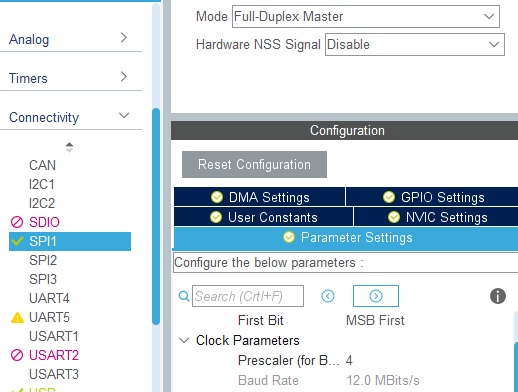This screenshot has height=392, width=518.
Task: Click the DMA Settings status check icon
Action: coord(217,197)
